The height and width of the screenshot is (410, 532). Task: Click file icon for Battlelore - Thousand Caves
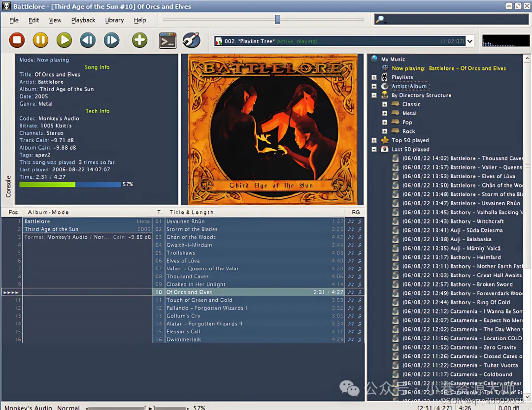tap(395, 158)
